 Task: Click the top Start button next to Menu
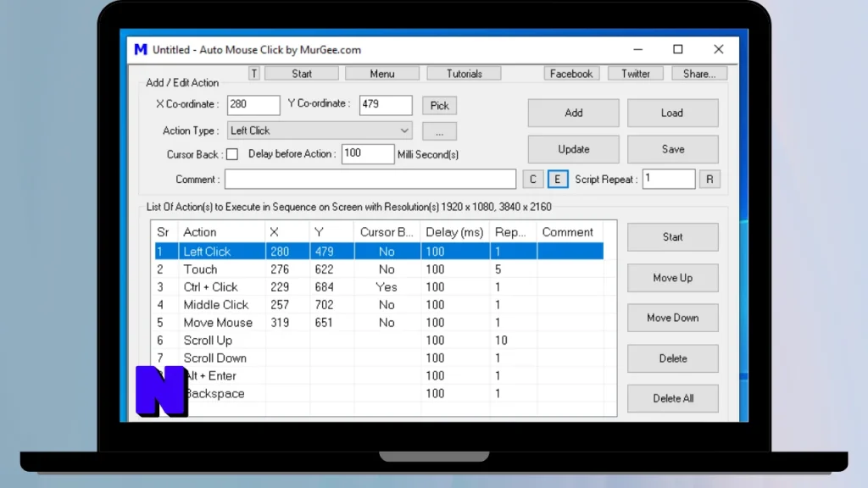point(302,74)
